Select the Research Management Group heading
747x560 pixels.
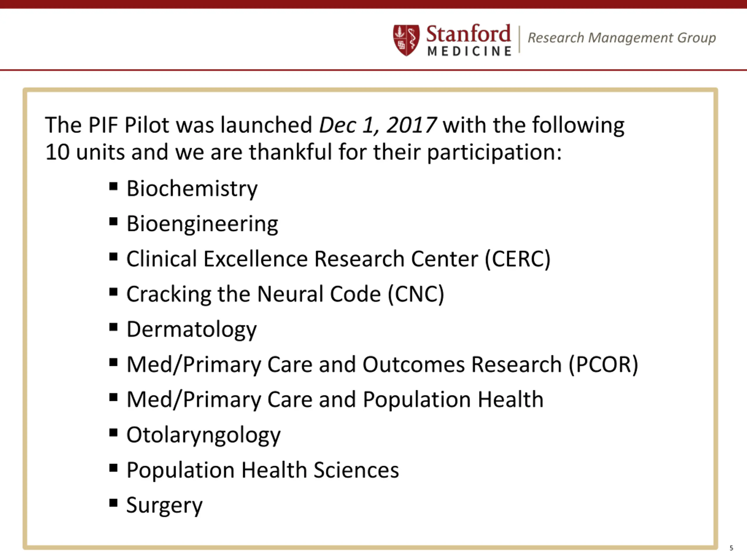622,37
